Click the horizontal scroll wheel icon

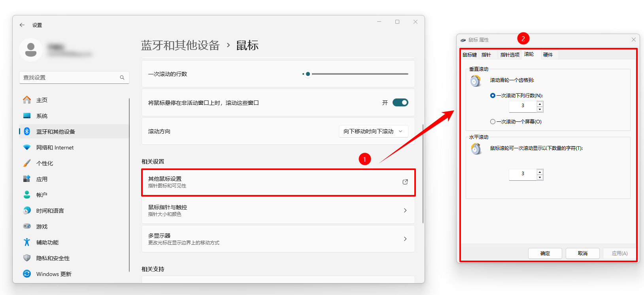click(476, 149)
